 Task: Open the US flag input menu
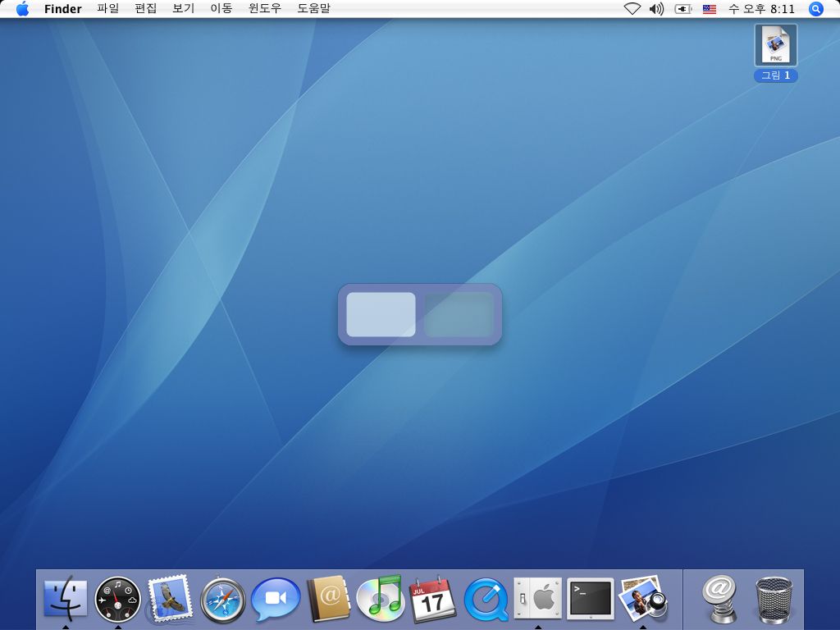[710, 9]
